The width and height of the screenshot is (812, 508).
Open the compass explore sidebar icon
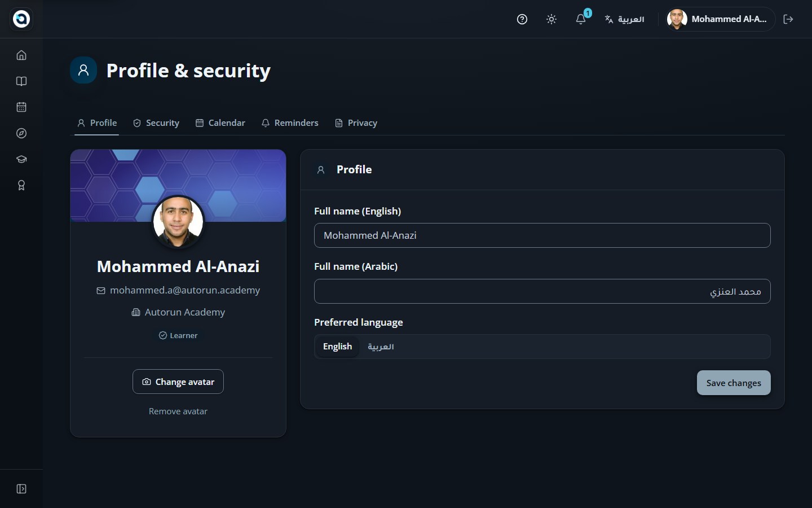(21, 133)
